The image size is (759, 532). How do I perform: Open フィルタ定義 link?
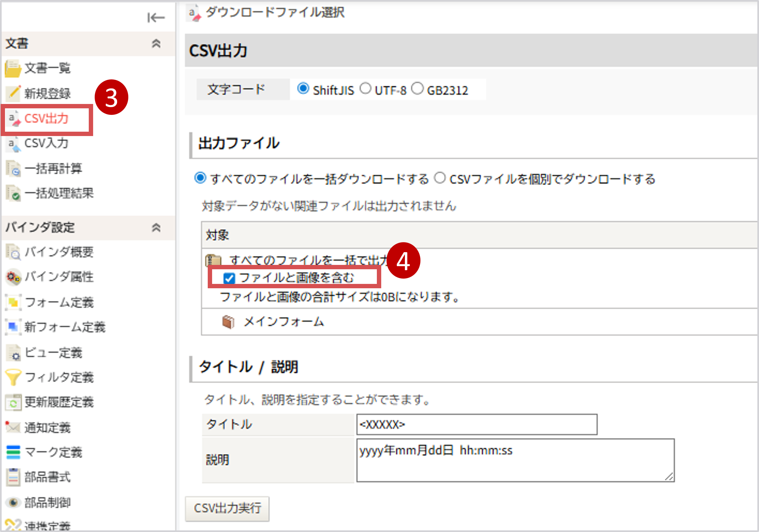coord(59,377)
